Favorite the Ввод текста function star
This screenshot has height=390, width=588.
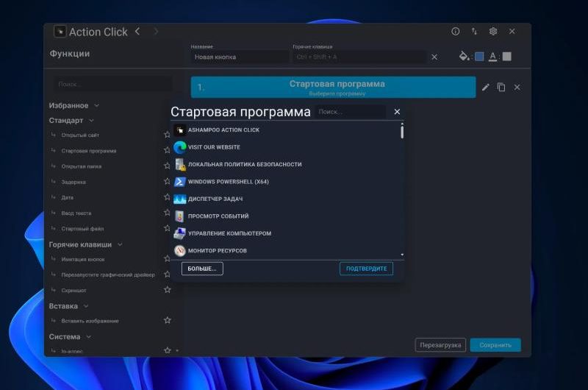tap(168, 213)
